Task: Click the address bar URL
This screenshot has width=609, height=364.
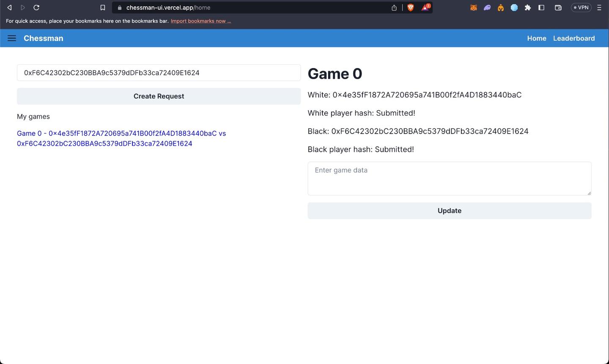Action: point(168,8)
